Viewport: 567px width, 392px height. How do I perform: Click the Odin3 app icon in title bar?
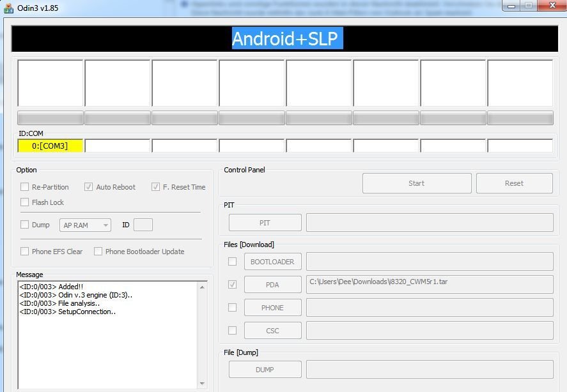(x=8, y=8)
